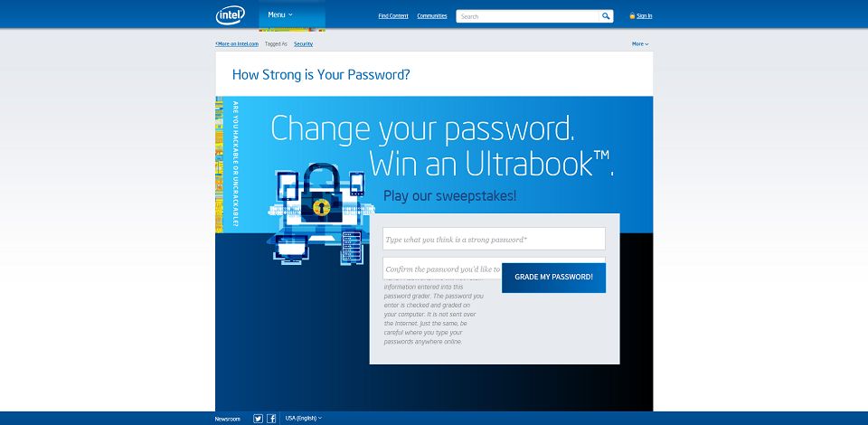Screen dimensions: 868x425
Task: Go back via More on Intel.com link
Action: pos(237,43)
